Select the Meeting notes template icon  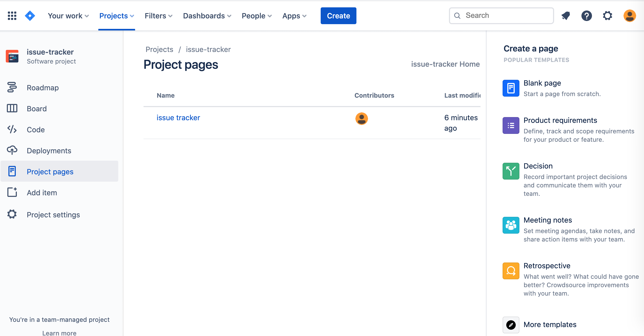(511, 225)
